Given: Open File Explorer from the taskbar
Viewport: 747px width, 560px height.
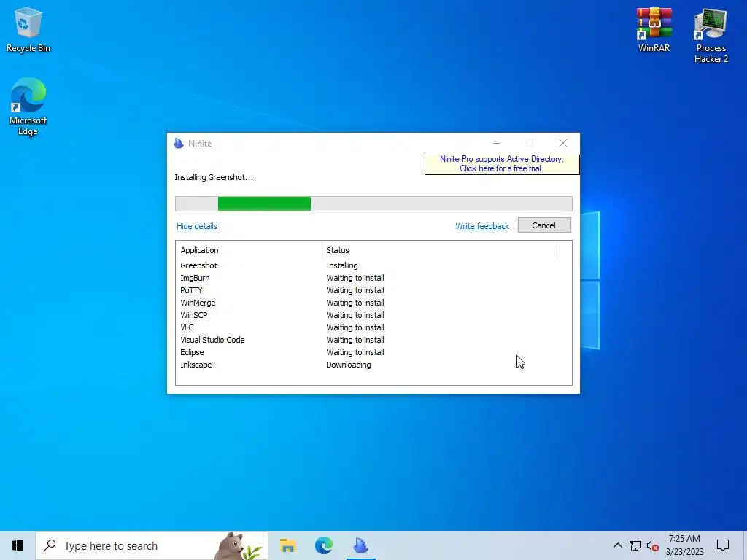Looking at the screenshot, I should (287, 545).
